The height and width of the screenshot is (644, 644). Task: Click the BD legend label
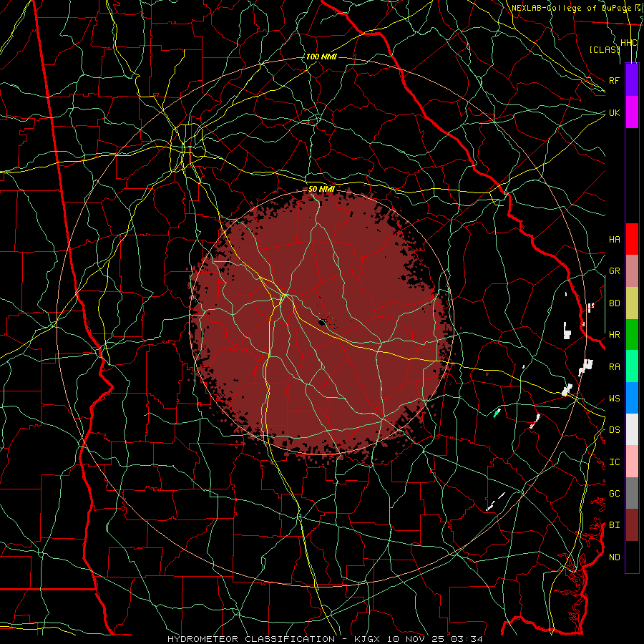coord(614,303)
